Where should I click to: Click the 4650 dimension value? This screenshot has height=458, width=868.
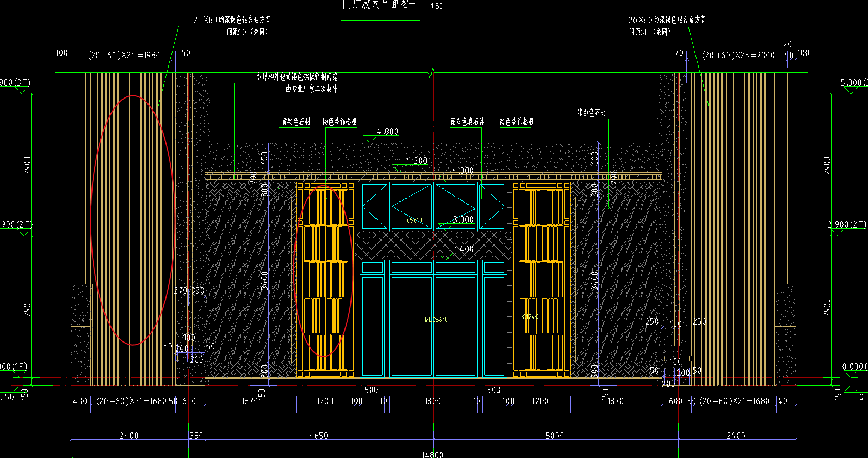(318, 436)
